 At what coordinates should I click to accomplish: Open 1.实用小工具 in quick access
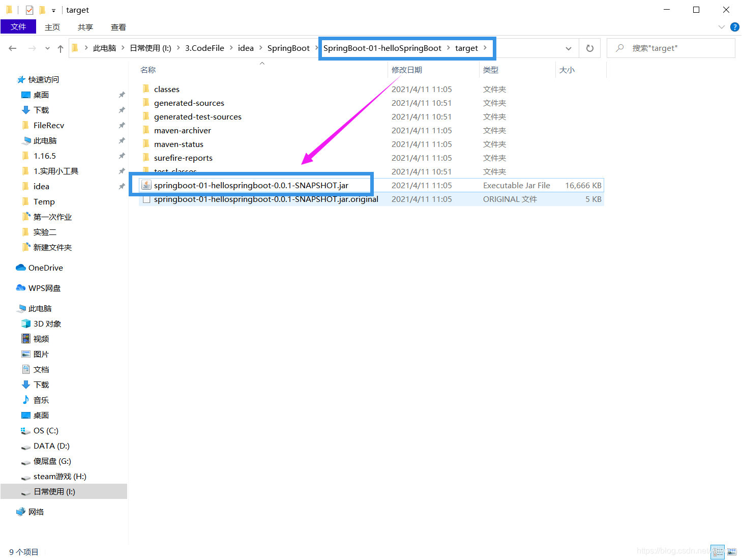[x=56, y=171]
